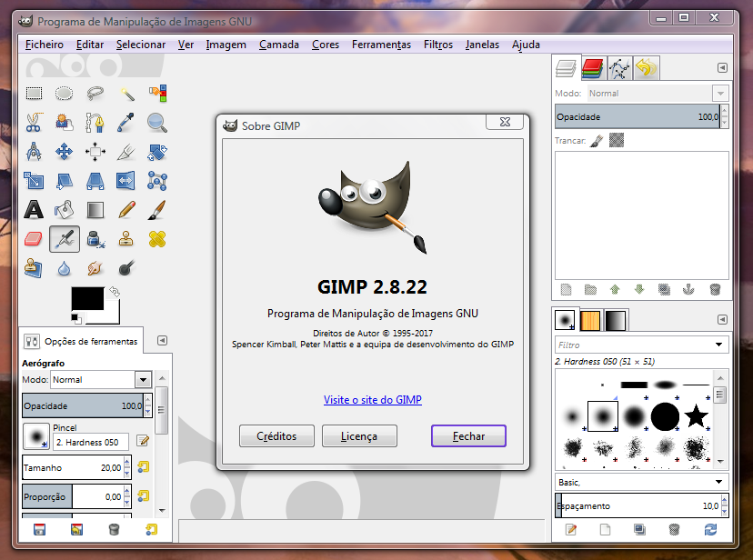Screen dimensions: 753x560
Task: Open the Visite o site do GIMP link
Action: click(x=373, y=400)
